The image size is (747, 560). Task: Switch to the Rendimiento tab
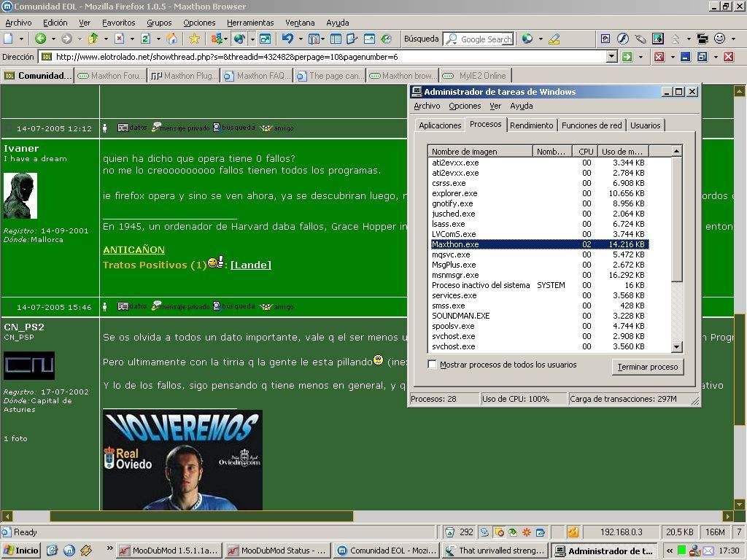[x=531, y=125]
